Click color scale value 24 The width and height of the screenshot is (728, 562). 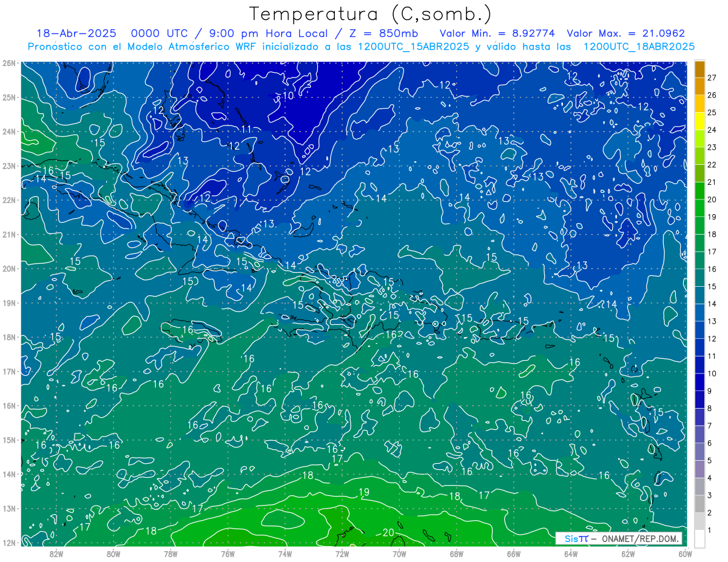712,130
